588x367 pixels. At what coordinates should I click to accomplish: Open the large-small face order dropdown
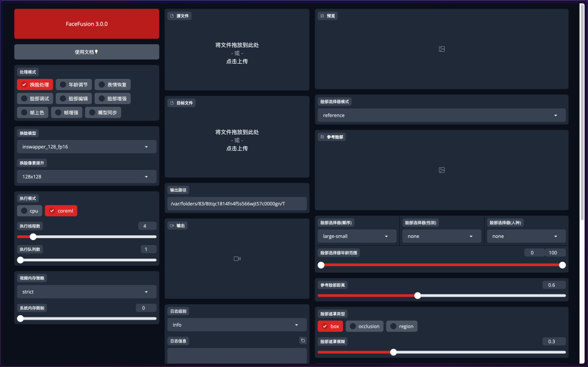(357, 236)
